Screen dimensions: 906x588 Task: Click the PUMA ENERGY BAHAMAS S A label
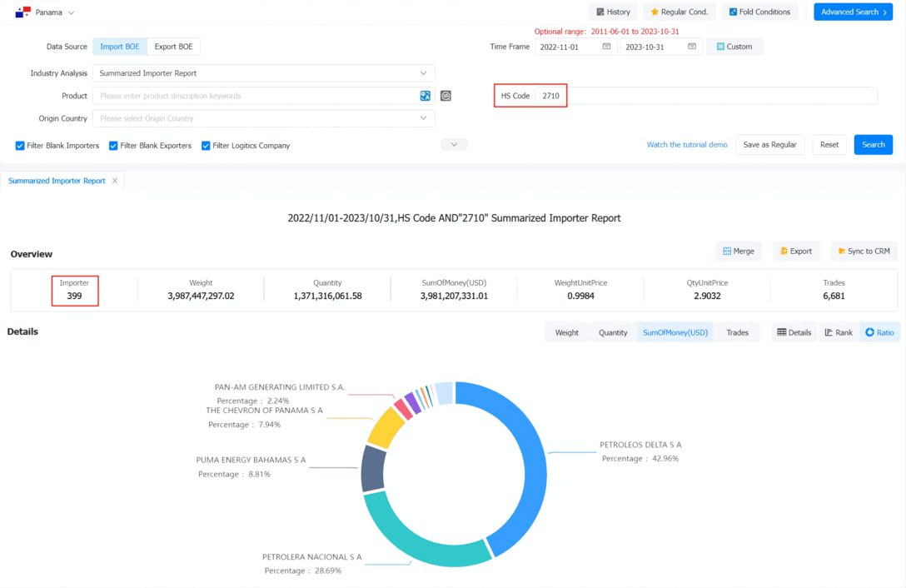pyautogui.click(x=251, y=461)
